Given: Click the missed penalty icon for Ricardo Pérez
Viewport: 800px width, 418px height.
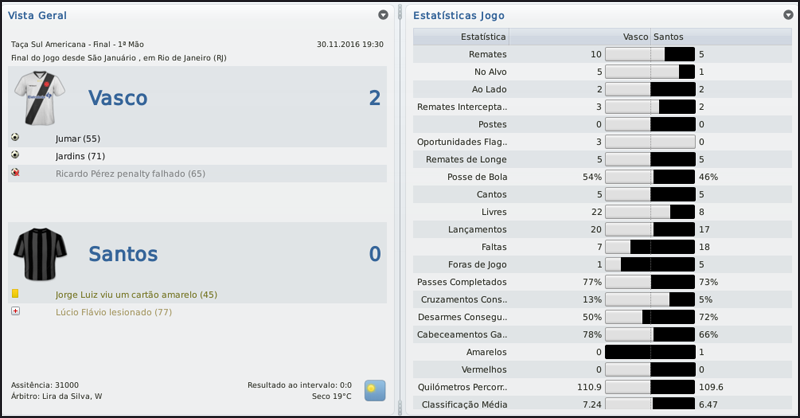Looking at the screenshot, I should pyautogui.click(x=15, y=173).
